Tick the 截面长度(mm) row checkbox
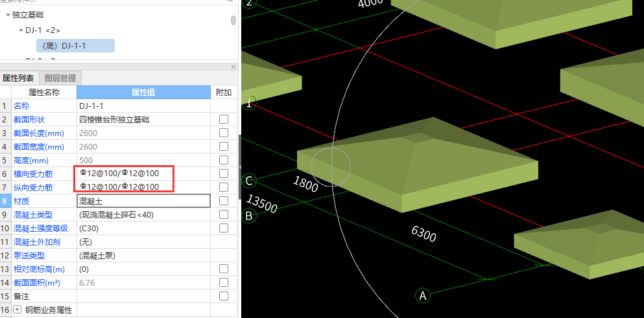 coord(224,133)
